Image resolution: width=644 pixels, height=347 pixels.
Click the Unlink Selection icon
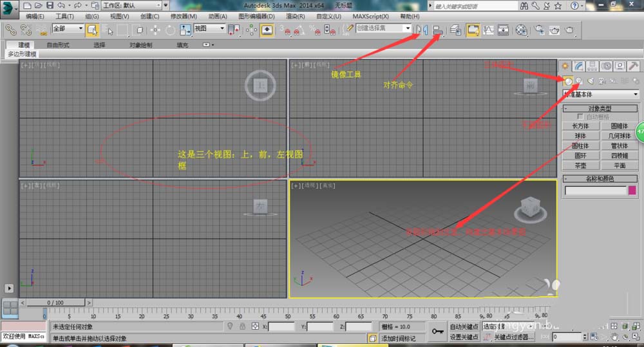pos(26,30)
